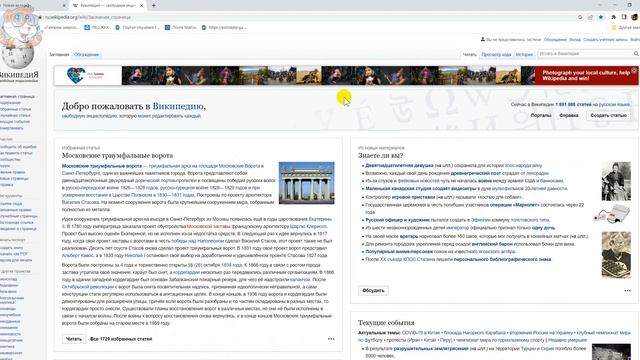Click the Справка button
The image size is (640, 360).
coord(569,116)
